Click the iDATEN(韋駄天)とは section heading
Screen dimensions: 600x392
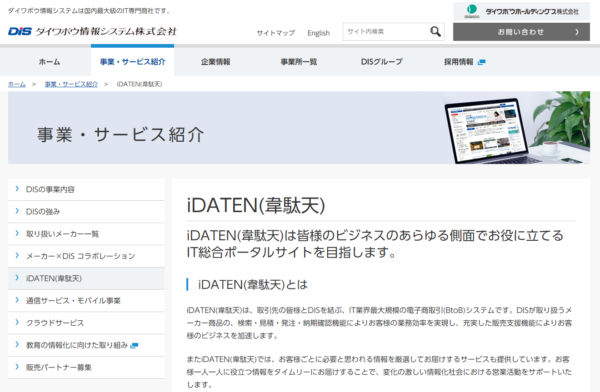(253, 284)
